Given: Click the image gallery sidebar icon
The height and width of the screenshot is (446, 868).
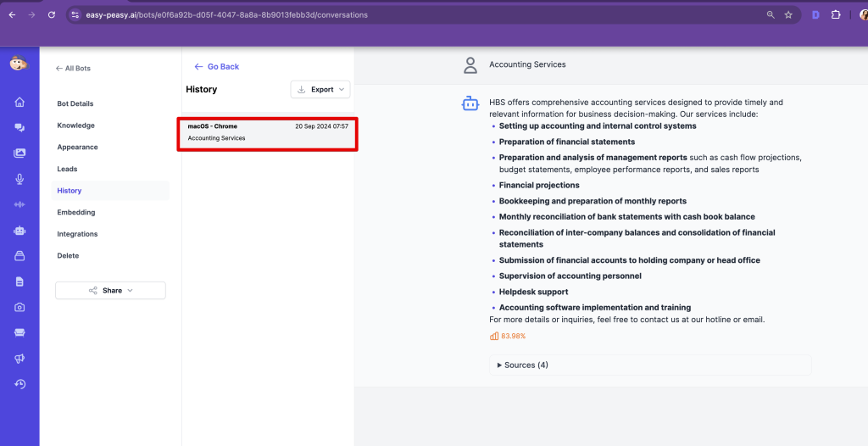Looking at the screenshot, I should [19, 153].
